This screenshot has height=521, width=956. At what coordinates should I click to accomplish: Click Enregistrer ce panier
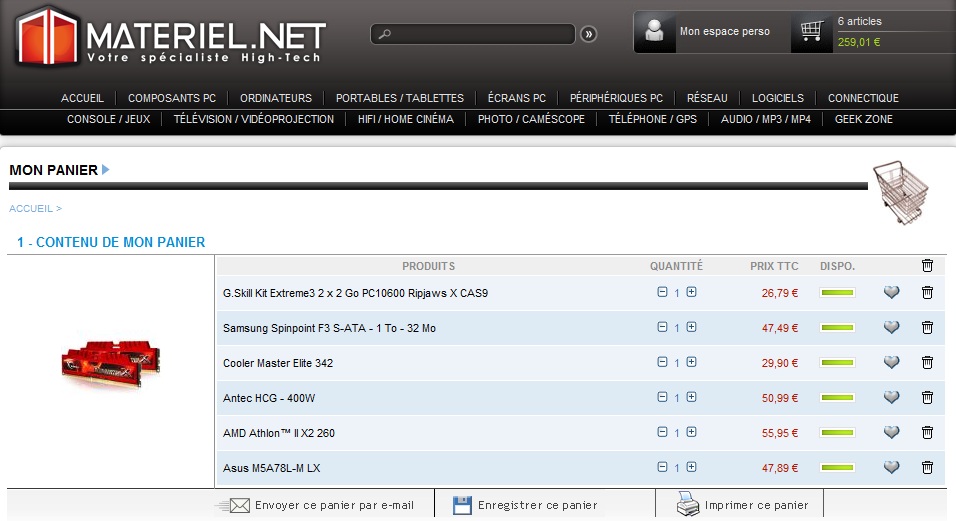(537, 505)
